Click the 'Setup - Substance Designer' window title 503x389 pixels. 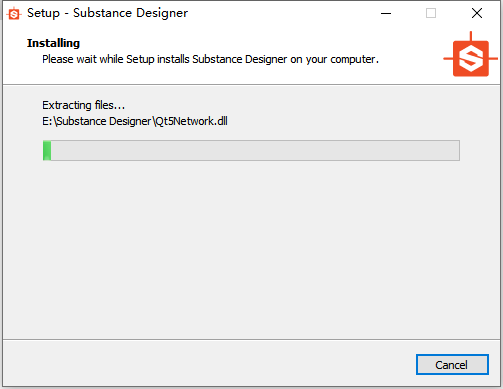tap(107, 13)
